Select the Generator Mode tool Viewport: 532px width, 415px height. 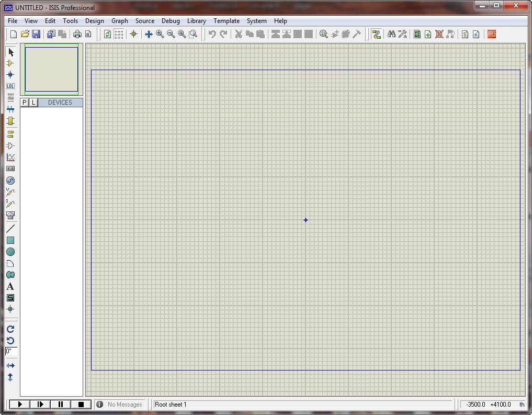10,181
